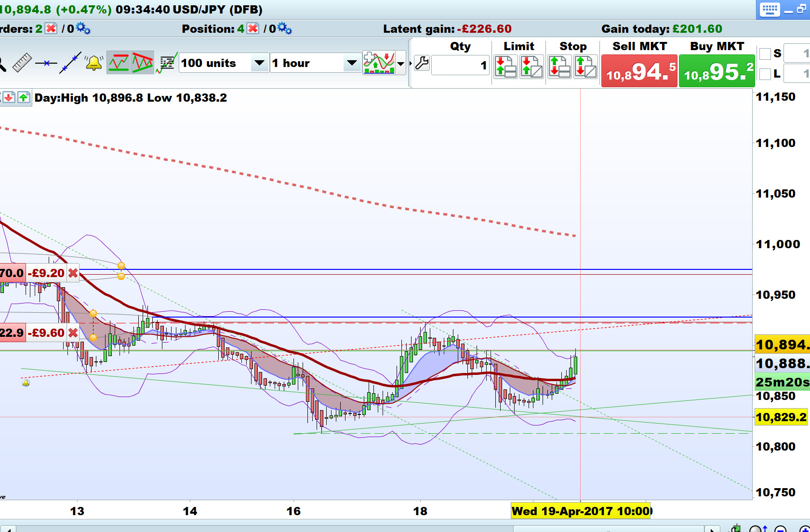Click the 25m20s countdown timer label
This screenshot has height=532, width=810.
point(783,382)
